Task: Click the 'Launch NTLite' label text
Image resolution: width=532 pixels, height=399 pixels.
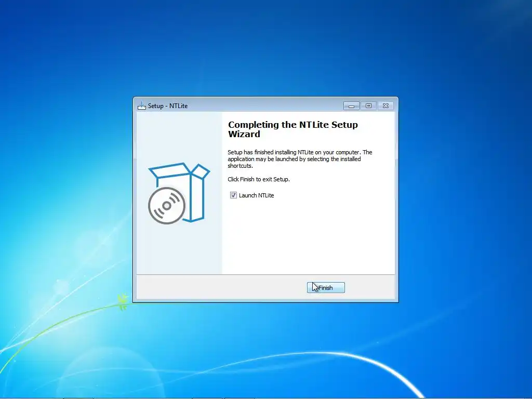Action: [x=256, y=195]
